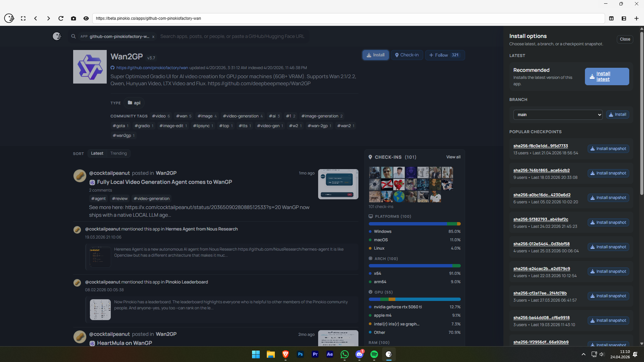Open the Local Video Generation post thumbnail
The height and width of the screenshot is (362, 644).
coord(338,184)
